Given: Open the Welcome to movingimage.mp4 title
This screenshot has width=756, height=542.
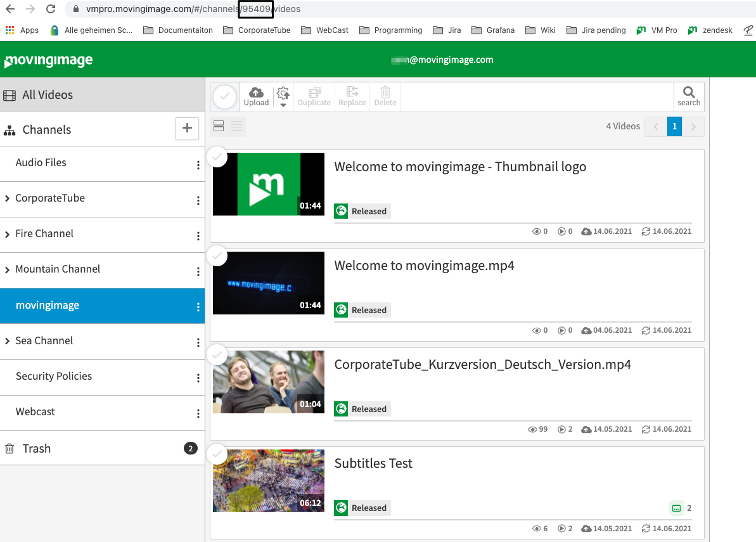Looking at the screenshot, I should coord(425,266).
